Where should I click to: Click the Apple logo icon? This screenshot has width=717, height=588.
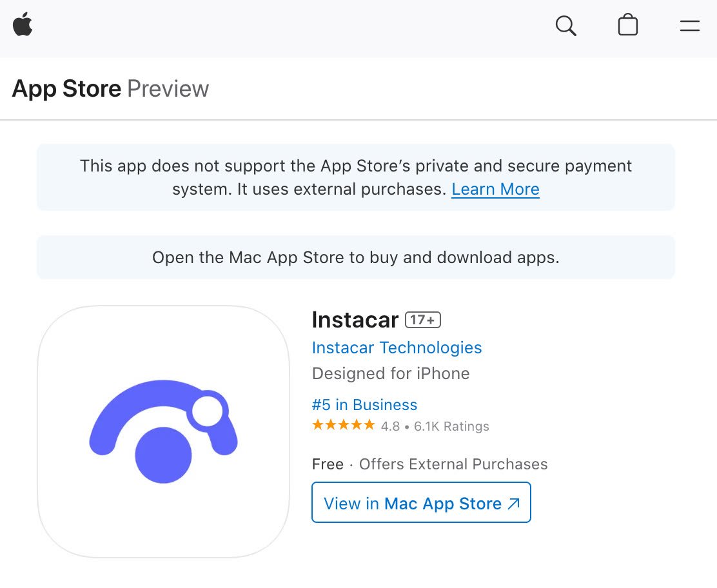[x=23, y=24]
